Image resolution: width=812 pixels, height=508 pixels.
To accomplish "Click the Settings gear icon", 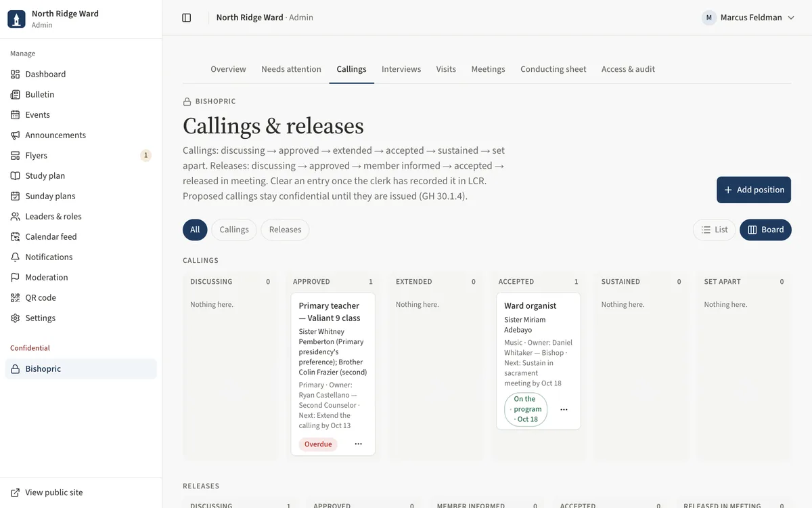I will pos(15,318).
